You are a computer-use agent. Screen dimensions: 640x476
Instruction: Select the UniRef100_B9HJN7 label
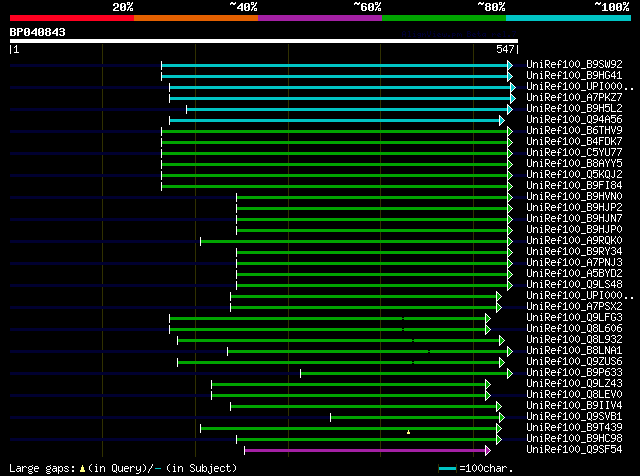pos(574,219)
